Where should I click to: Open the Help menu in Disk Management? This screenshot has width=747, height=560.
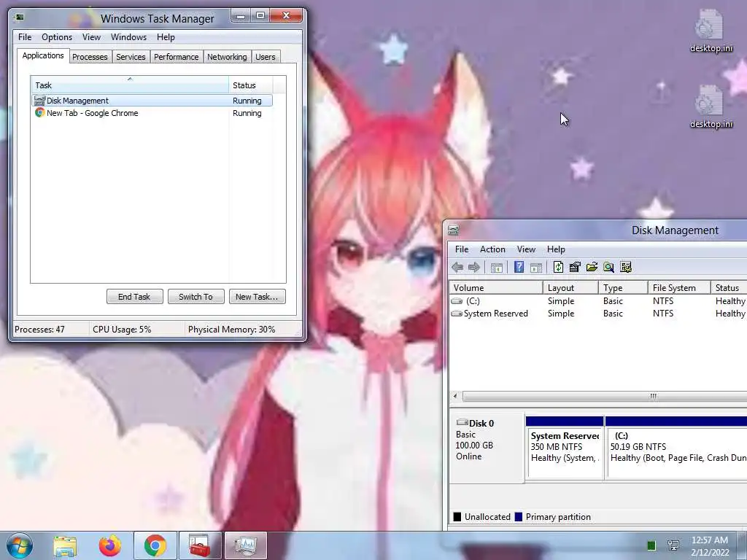click(x=555, y=249)
